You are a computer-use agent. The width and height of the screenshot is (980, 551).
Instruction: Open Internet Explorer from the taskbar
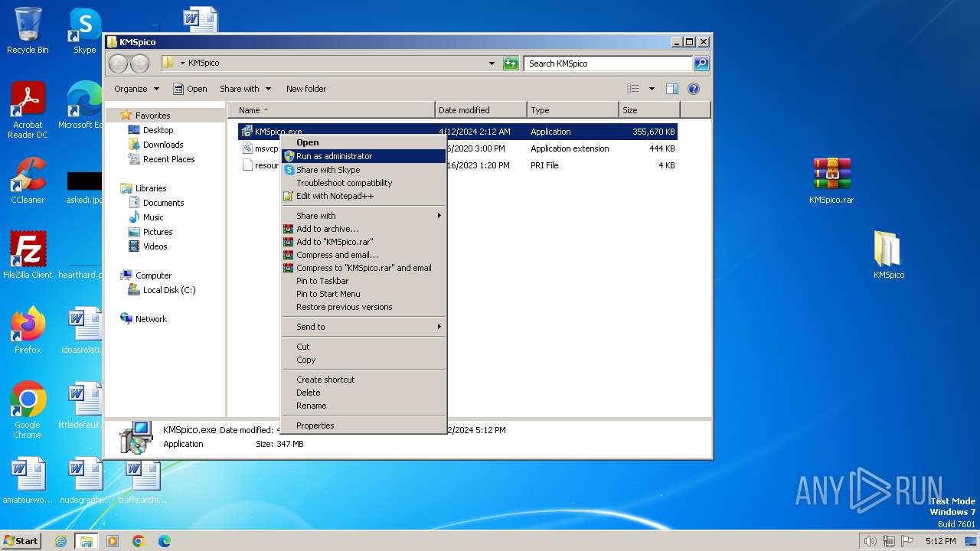(x=60, y=541)
